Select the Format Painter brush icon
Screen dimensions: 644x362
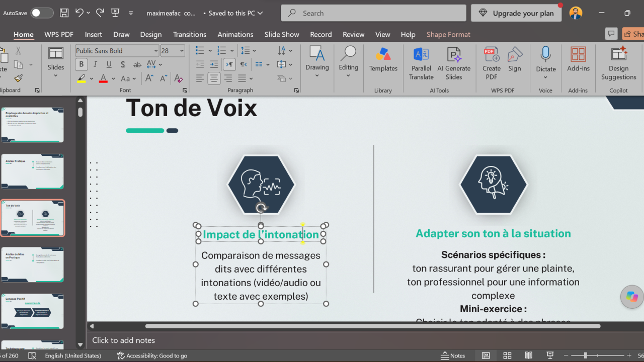pos(18,78)
